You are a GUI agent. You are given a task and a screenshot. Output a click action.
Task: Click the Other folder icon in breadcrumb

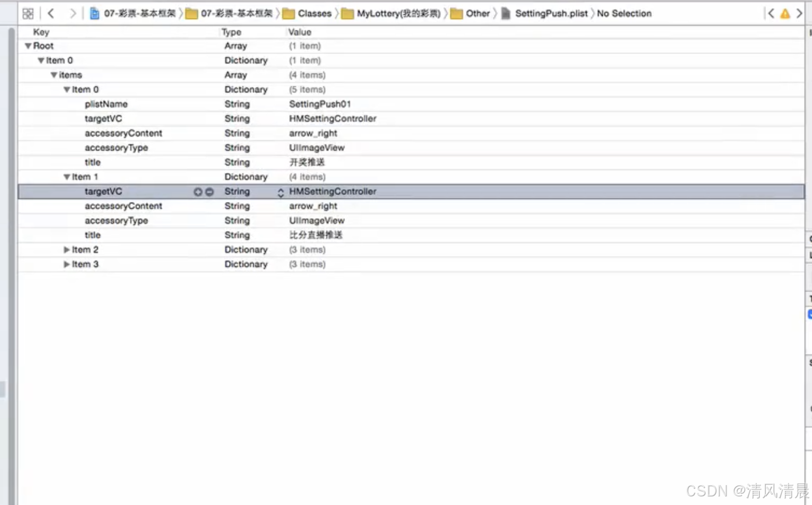pos(457,13)
